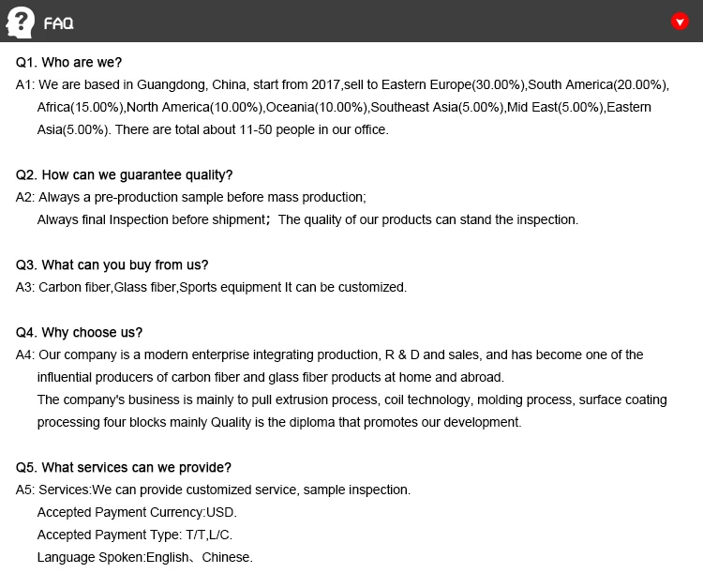Click the FAQ question-mark head icon
This screenshot has width=703, height=588.
click(x=21, y=22)
